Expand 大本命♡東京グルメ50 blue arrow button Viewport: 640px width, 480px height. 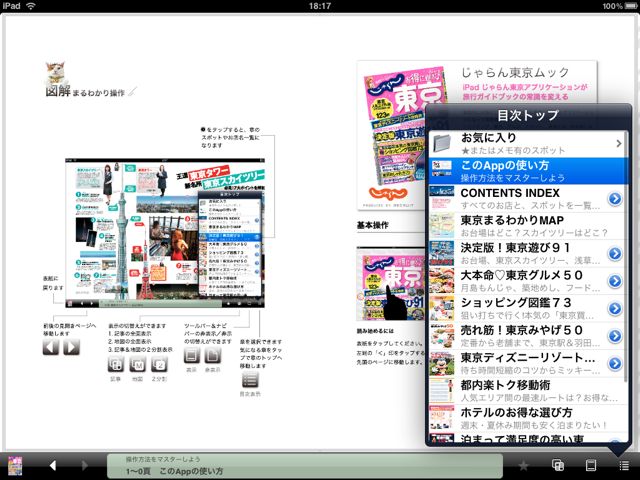[x=615, y=281]
